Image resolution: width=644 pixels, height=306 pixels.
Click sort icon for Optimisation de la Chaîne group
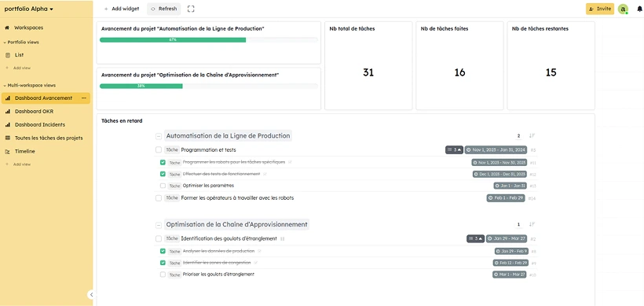click(532, 224)
